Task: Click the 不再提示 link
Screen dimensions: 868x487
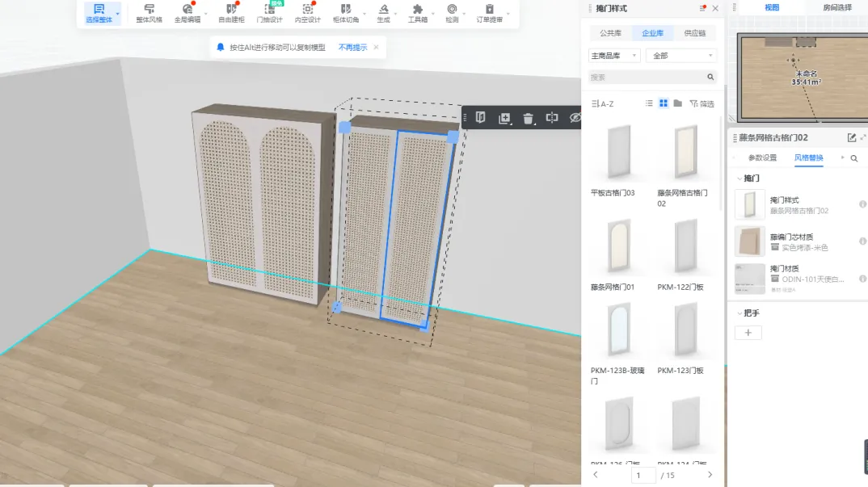Action: point(352,48)
